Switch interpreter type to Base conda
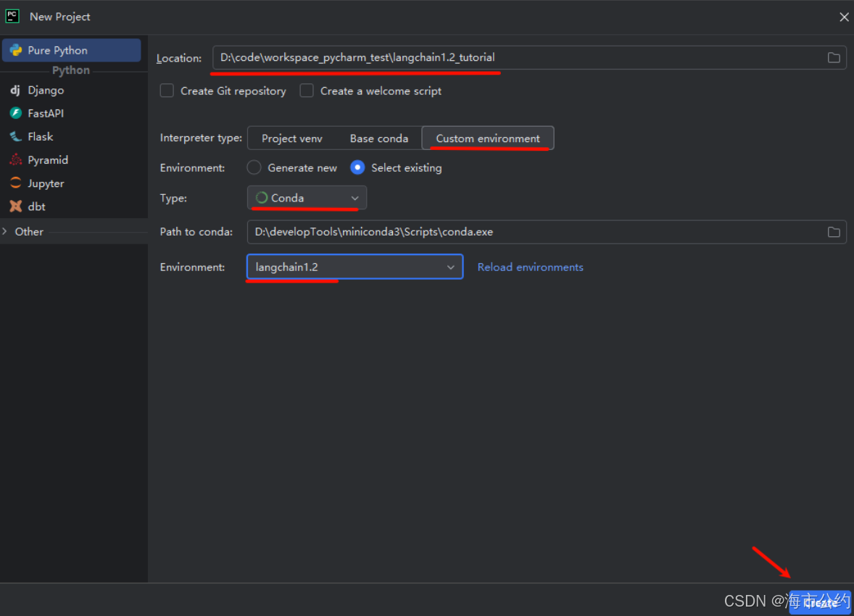Viewport: 854px width, 616px height. click(379, 138)
